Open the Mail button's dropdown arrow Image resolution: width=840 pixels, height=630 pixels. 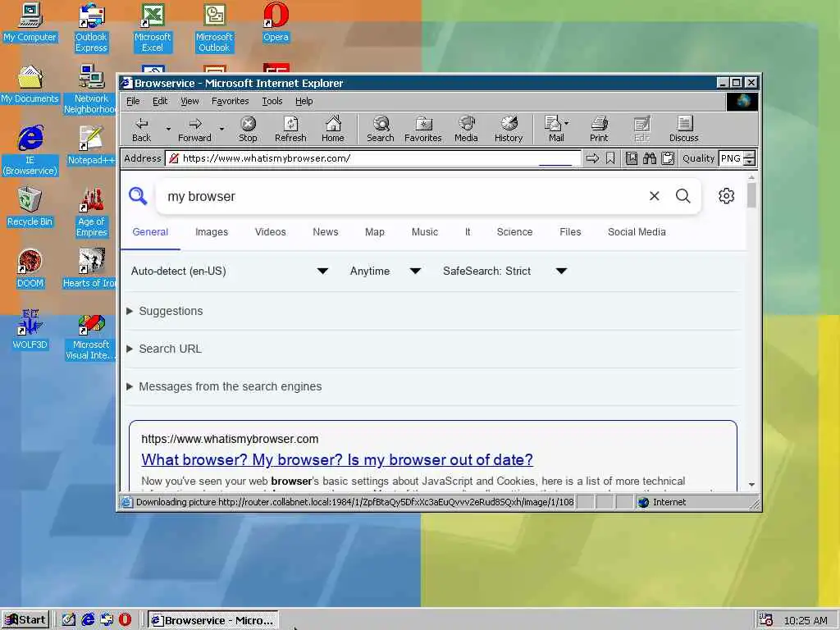tap(567, 123)
